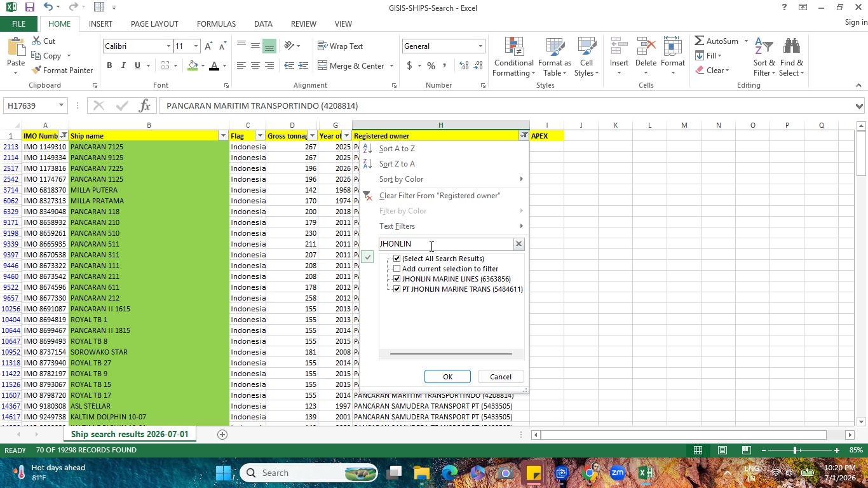The width and height of the screenshot is (868, 488).
Task: Open the FILE tab
Action: 18,24
